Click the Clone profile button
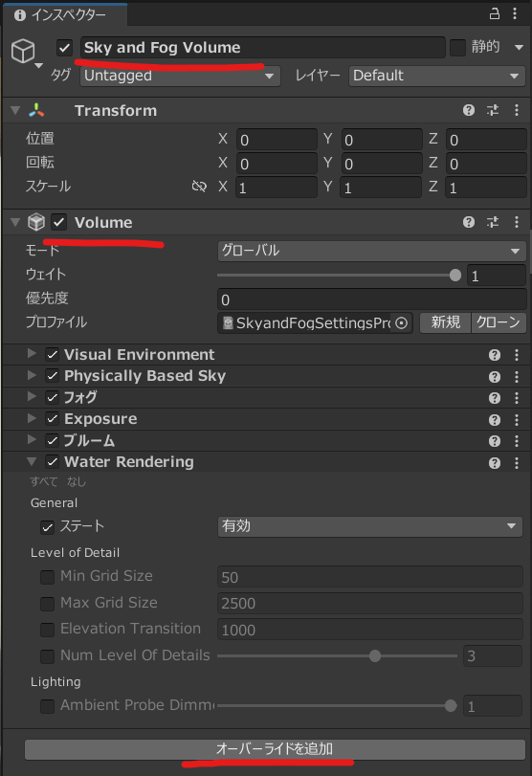This screenshot has width=532, height=776. pos(499,322)
